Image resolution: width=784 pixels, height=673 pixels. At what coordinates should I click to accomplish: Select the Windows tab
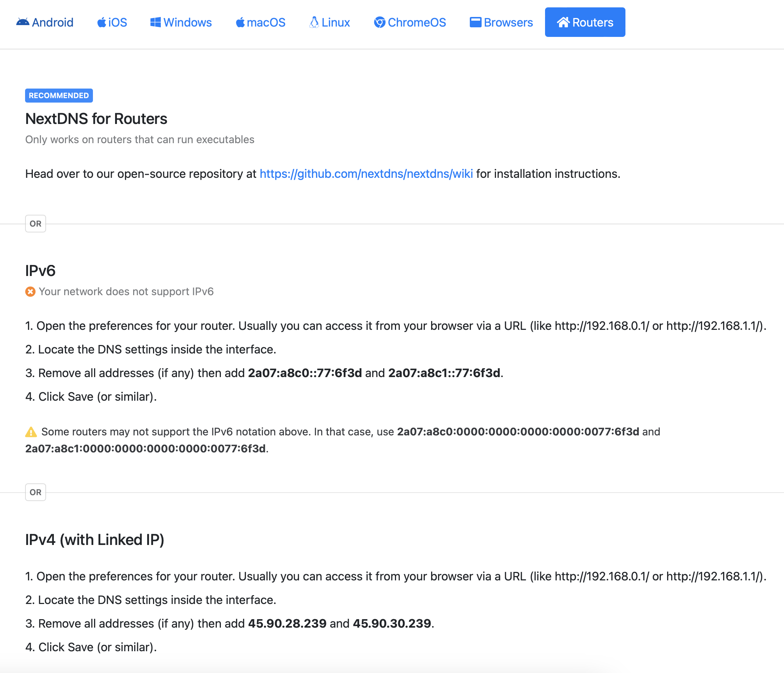click(181, 23)
